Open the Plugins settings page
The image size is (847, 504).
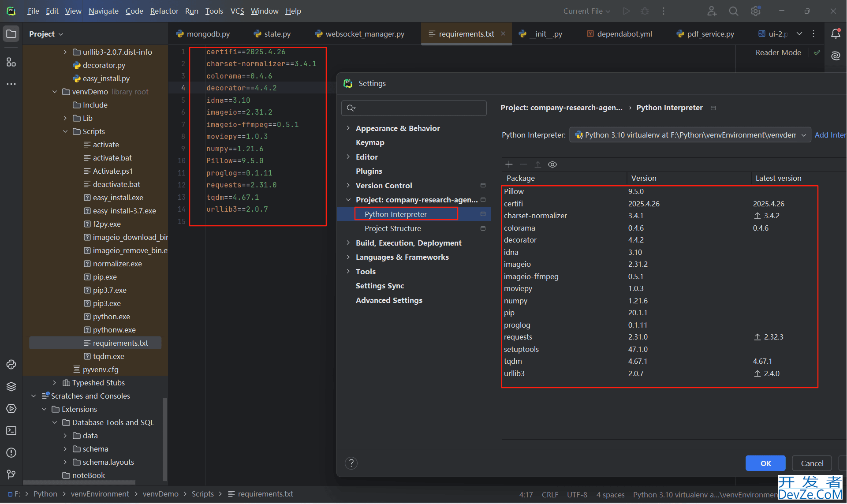coord(369,171)
